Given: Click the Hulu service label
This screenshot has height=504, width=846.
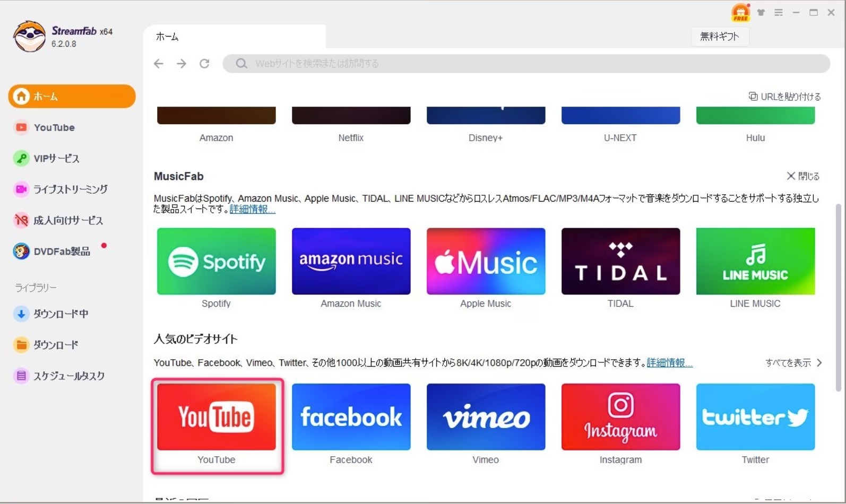Looking at the screenshot, I should 756,138.
